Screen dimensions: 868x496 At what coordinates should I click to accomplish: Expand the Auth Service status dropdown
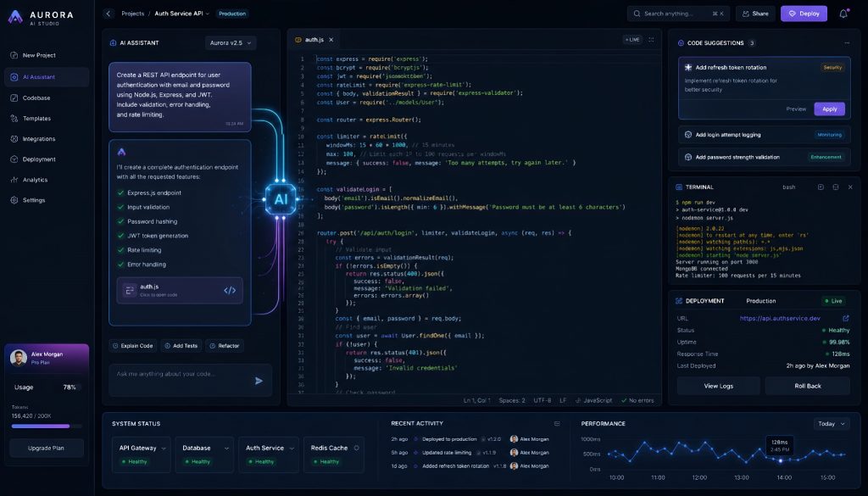click(x=292, y=449)
